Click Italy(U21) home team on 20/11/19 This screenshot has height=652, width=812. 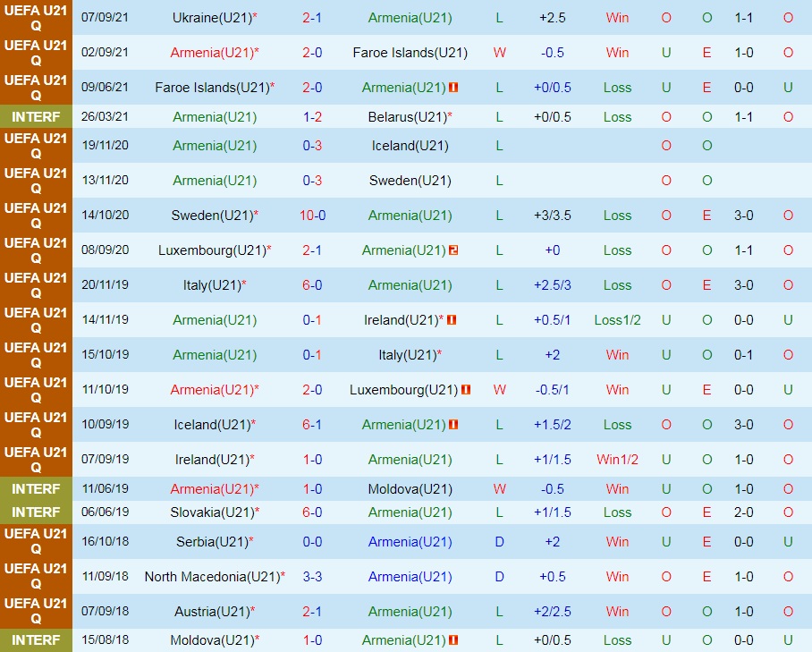(212, 284)
